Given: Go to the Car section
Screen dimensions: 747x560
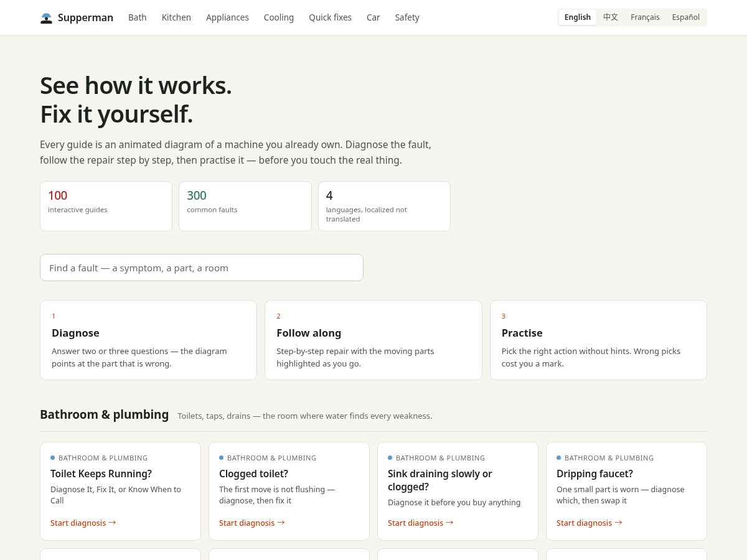Looking at the screenshot, I should [374, 17].
